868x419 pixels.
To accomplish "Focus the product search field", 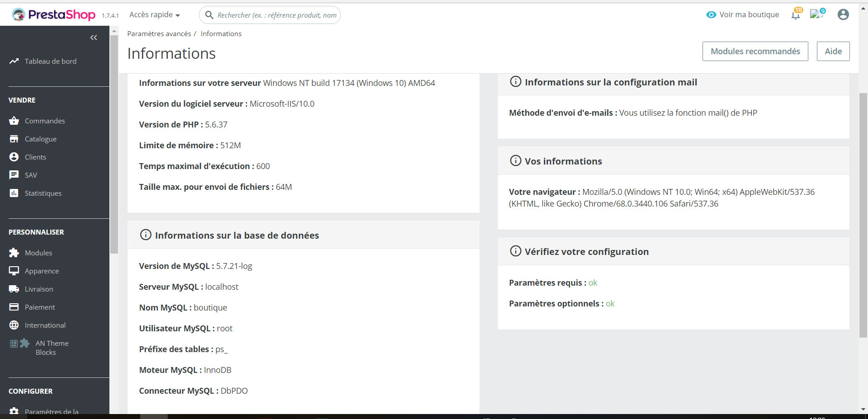I will pyautogui.click(x=276, y=15).
